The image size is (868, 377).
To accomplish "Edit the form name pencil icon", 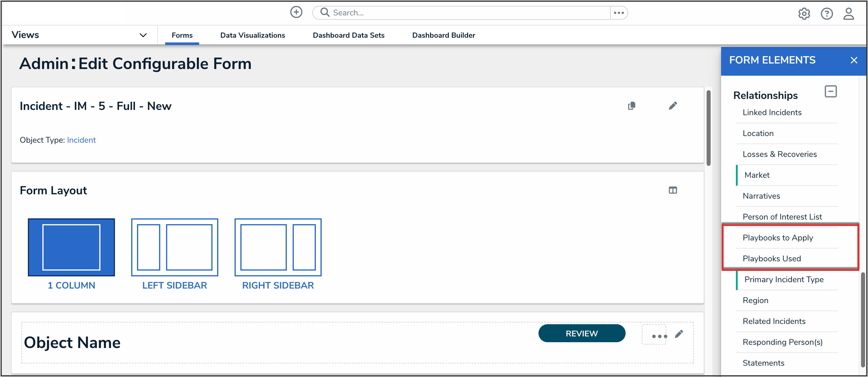I will click(x=673, y=106).
